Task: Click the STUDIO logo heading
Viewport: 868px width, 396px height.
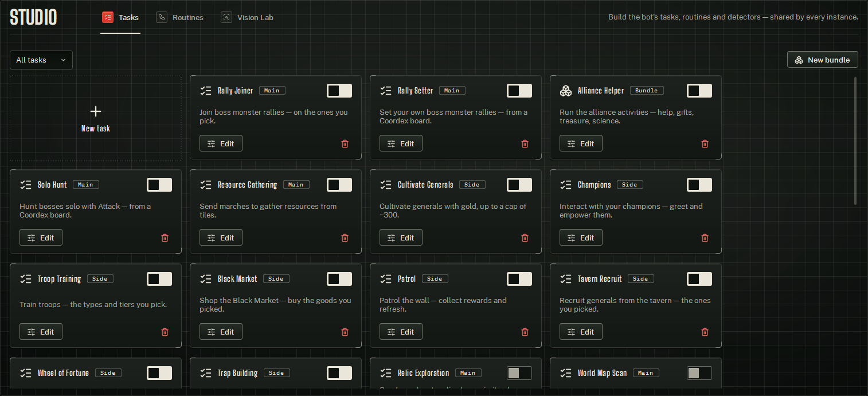Action: tap(33, 18)
